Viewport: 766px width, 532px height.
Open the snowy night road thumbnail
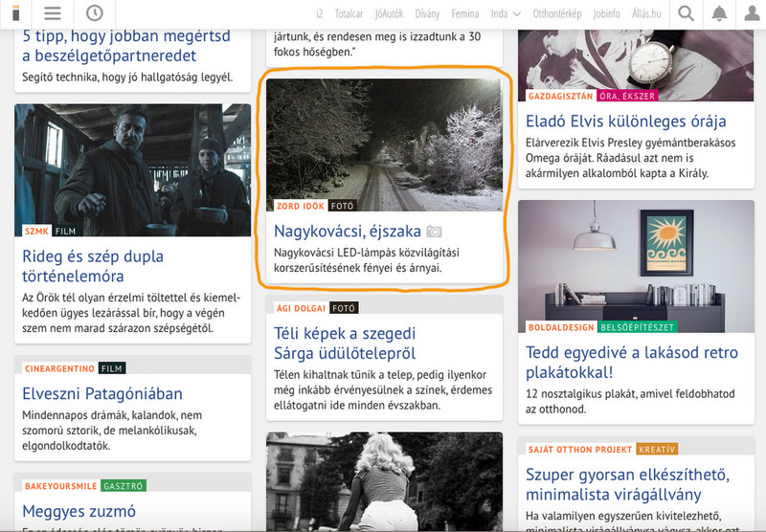tap(384, 144)
